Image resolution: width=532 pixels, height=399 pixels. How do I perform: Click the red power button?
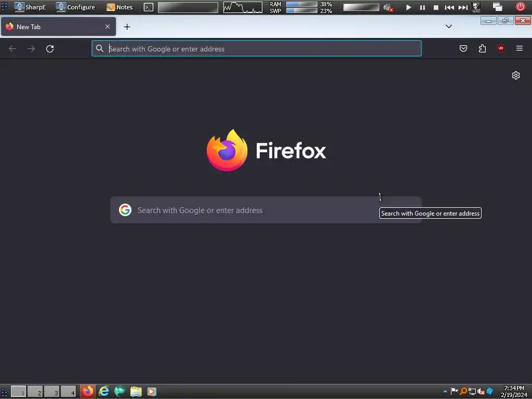click(520, 7)
